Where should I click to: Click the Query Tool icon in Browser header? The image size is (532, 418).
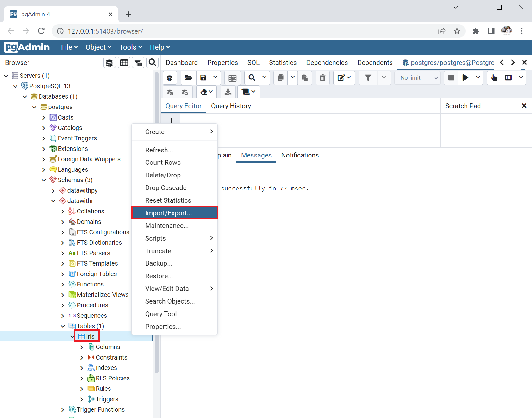[110, 63]
